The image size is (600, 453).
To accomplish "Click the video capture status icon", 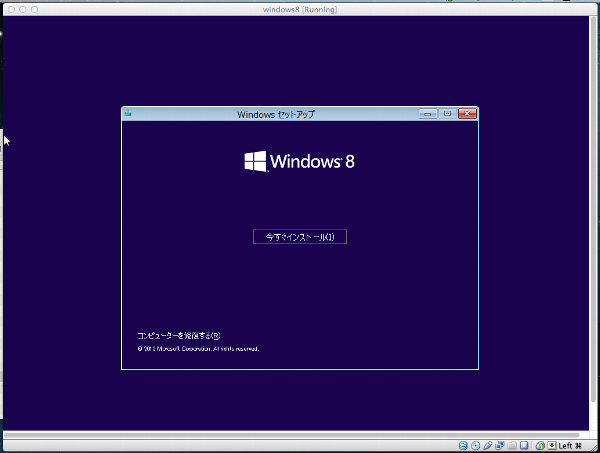I will [x=524, y=445].
